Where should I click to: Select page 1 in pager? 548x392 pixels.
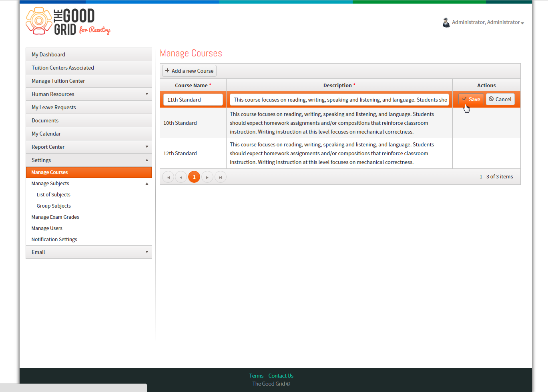194,177
